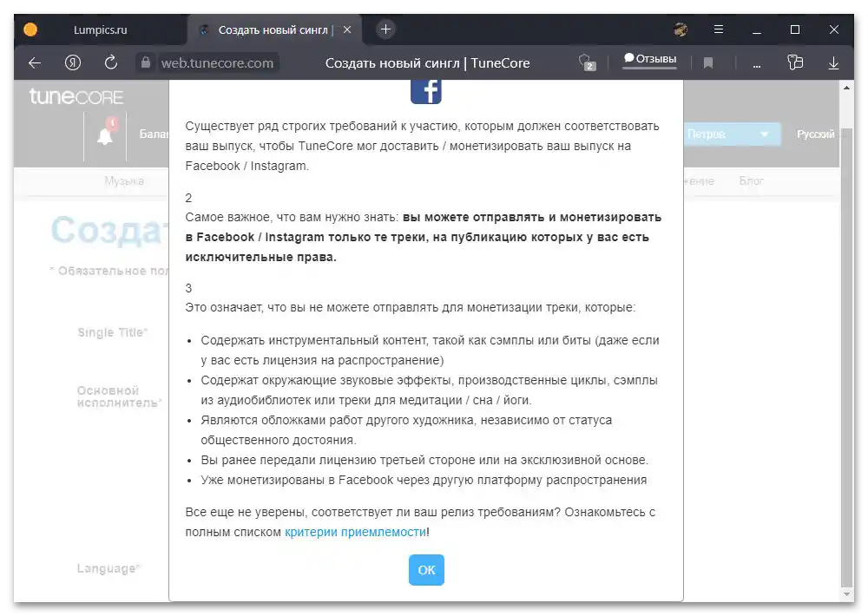This screenshot has height=616, width=868.
Task: Open the Музыка menu item
Action: tap(124, 181)
